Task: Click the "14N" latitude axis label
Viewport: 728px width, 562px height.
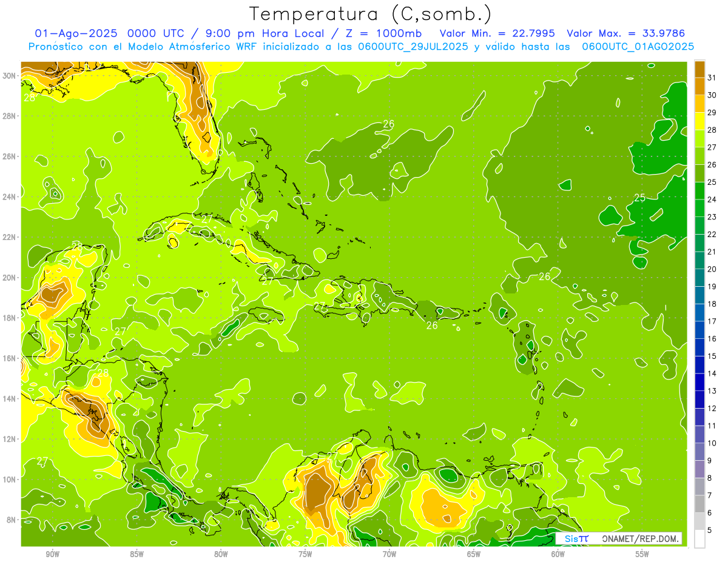Action: coord(10,398)
